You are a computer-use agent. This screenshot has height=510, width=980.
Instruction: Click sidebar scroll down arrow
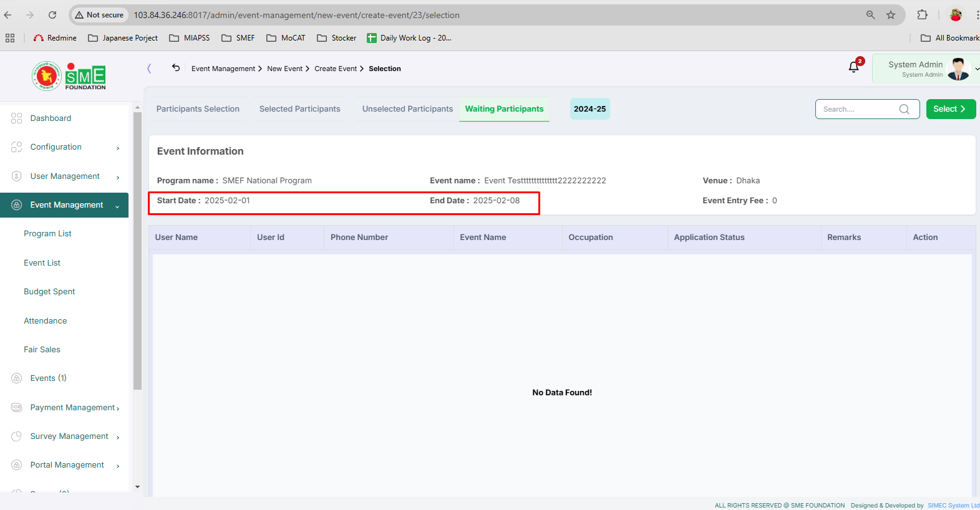point(137,487)
